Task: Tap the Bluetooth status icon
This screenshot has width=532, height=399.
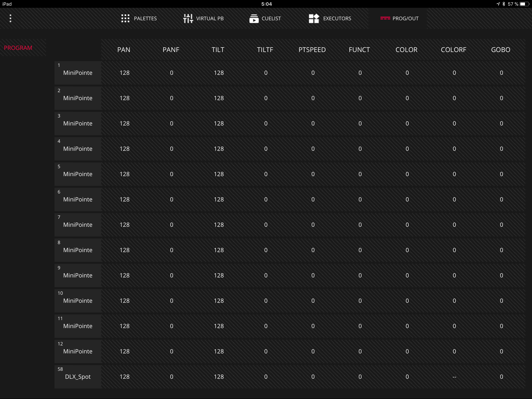Action: click(504, 4)
